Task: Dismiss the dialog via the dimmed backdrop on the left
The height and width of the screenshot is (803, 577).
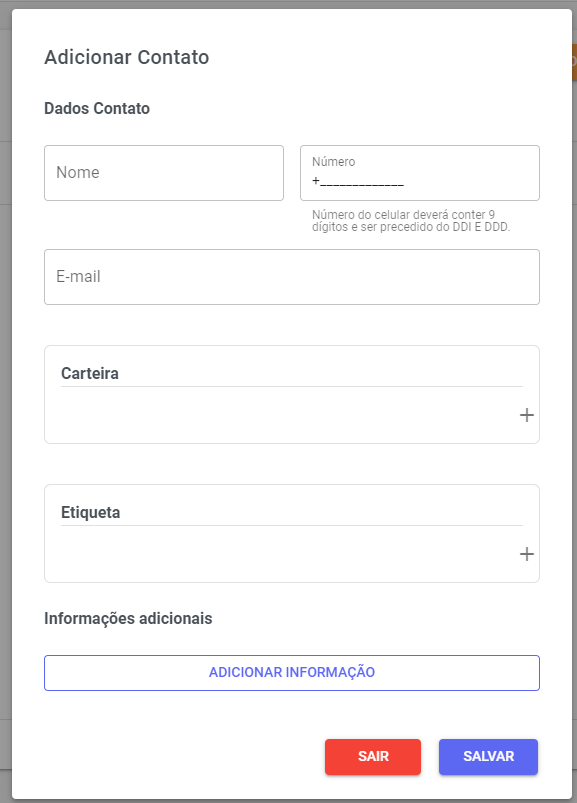Action: coord(6,410)
